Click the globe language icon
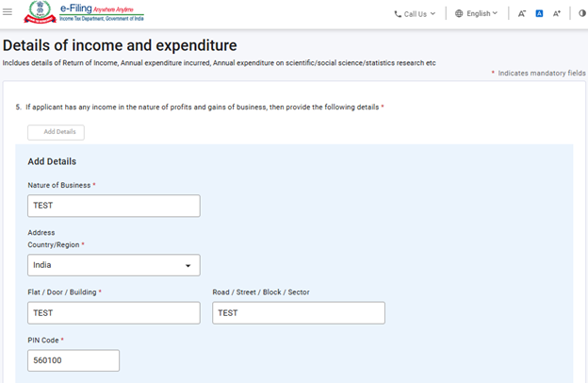The image size is (588, 383). click(459, 14)
